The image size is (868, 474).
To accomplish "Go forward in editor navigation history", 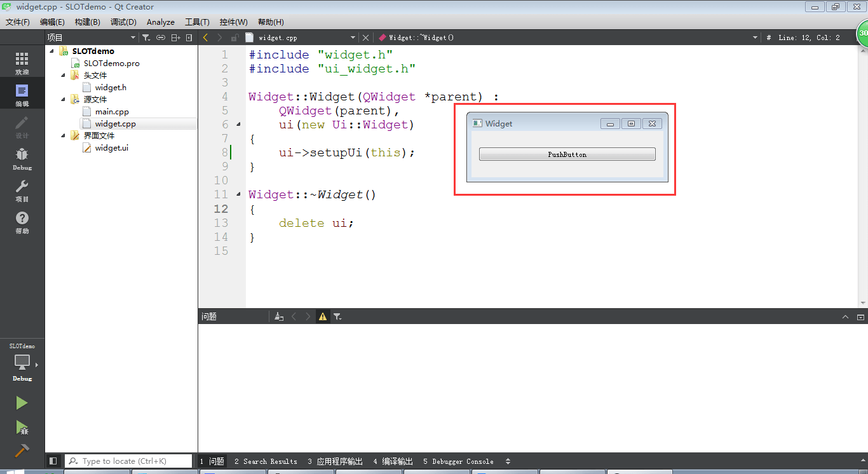I will (x=220, y=37).
